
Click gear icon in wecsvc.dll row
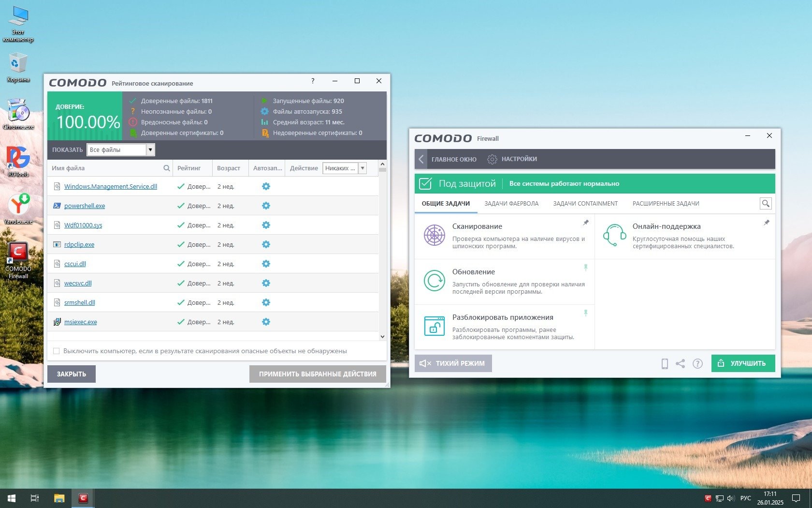pos(266,283)
